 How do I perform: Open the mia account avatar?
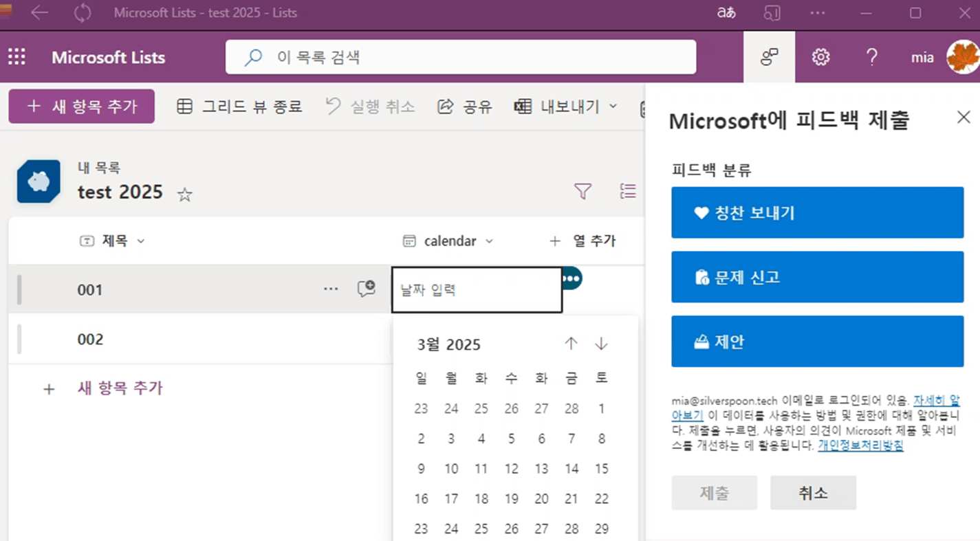(x=963, y=57)
